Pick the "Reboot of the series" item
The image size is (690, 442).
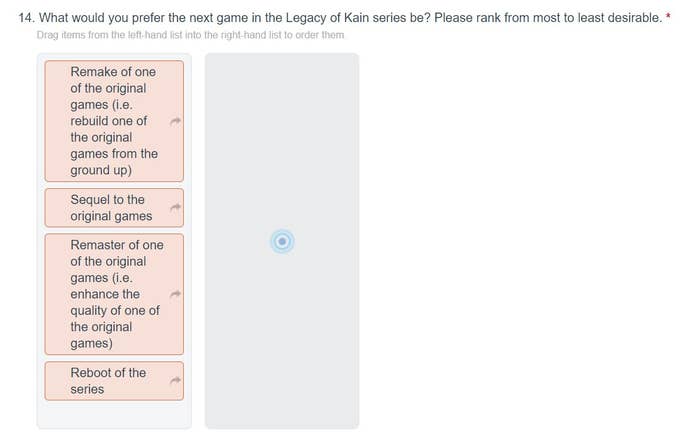[x=108, y=381]
